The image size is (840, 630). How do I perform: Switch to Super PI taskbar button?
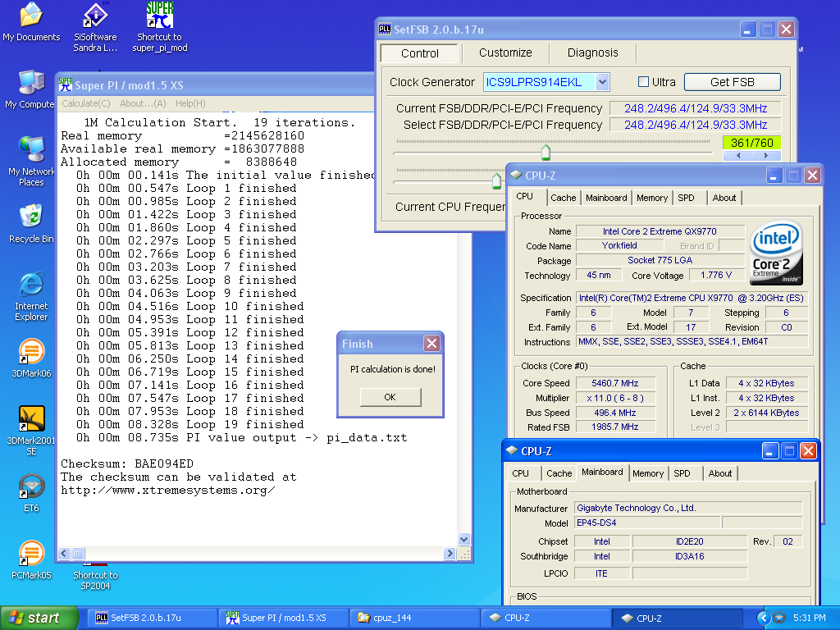[284, 618]
